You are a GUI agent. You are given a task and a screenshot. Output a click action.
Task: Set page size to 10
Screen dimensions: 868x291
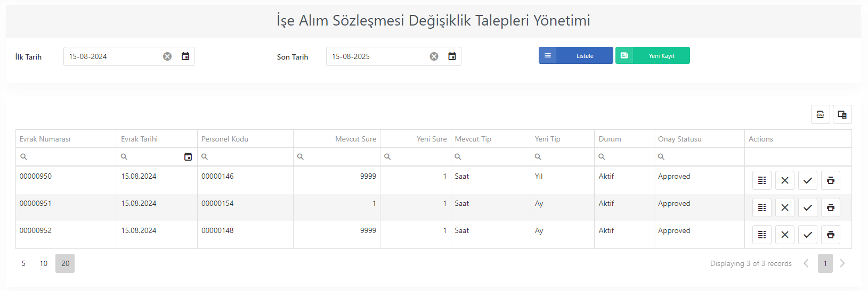(44, 263)
